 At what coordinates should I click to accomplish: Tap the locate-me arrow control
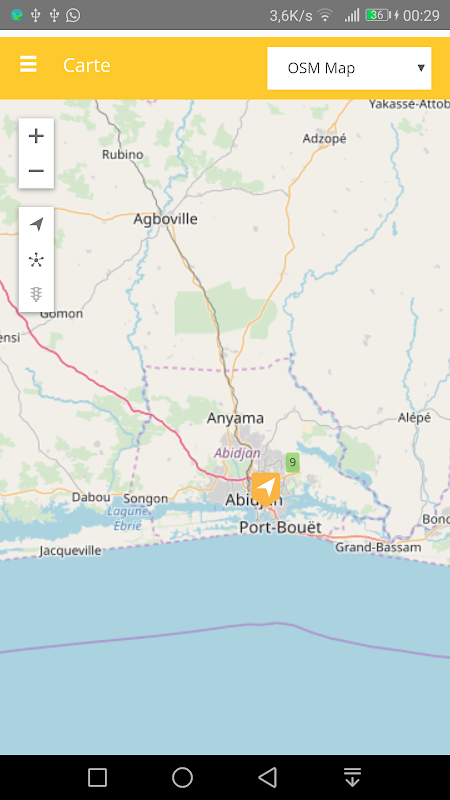[36, 224]
